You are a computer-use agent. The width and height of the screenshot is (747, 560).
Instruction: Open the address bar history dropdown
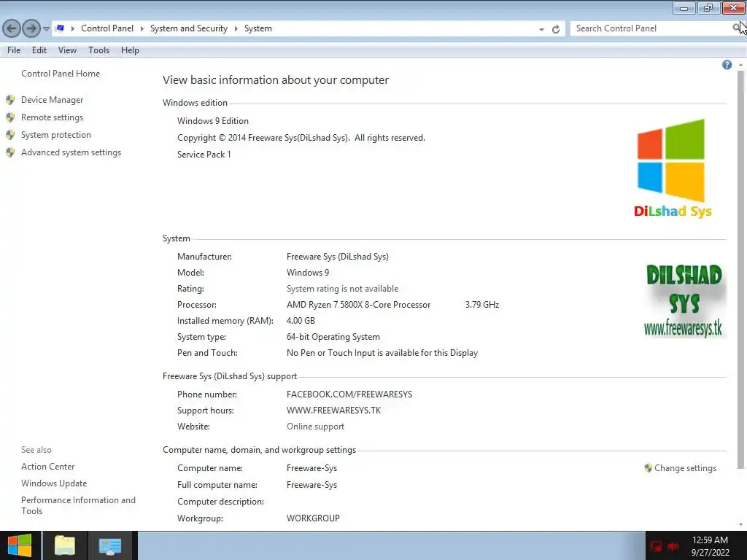[542, 29]
